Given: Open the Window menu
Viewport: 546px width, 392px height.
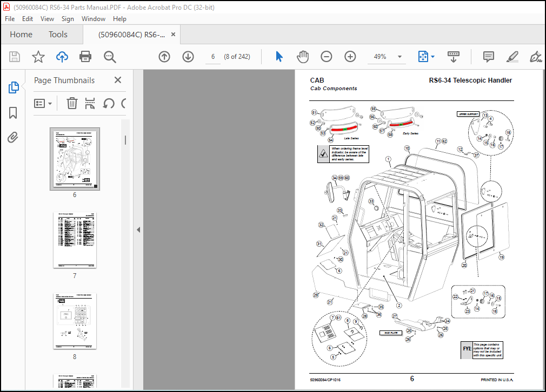Looking at the screenshot, I should click(94, 19).
